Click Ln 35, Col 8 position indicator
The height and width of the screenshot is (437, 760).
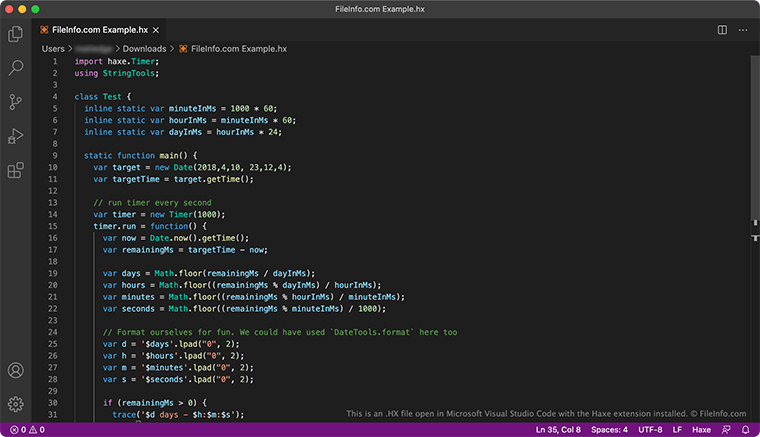tap(558, 430)
